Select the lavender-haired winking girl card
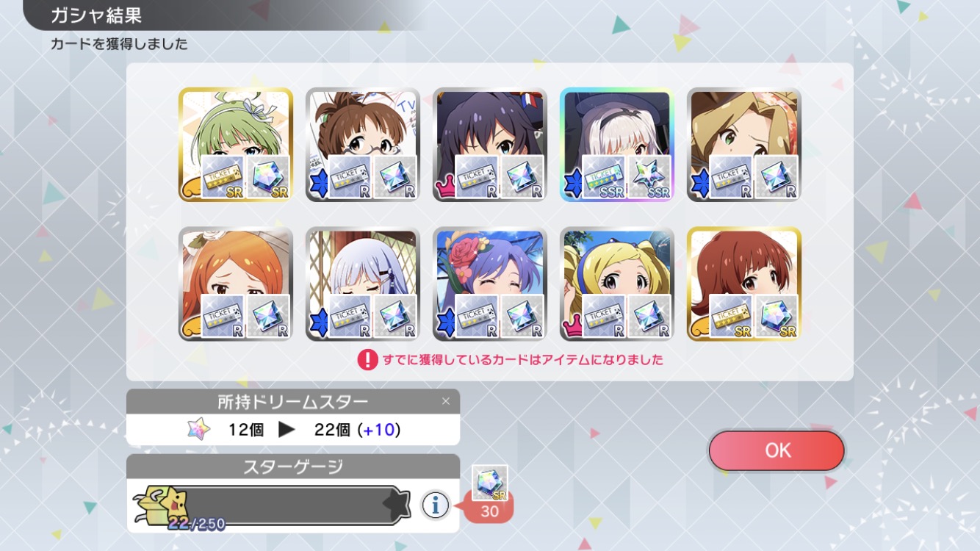The height and width of the screenshot is (551, 980). [363, 284]
